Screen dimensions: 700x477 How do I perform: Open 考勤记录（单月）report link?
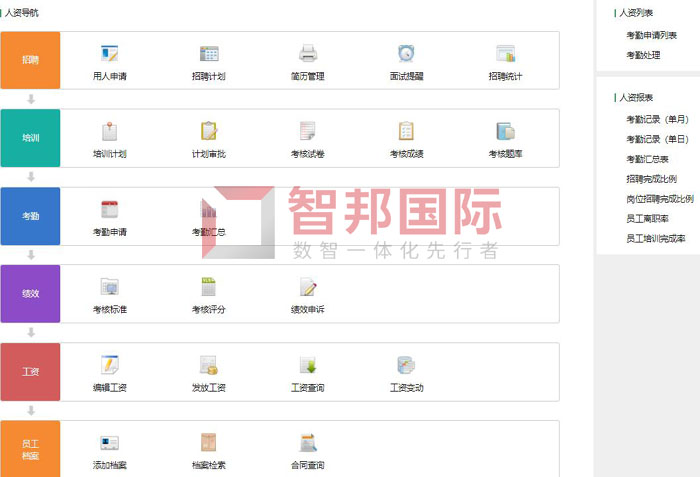tap(657, 119)
